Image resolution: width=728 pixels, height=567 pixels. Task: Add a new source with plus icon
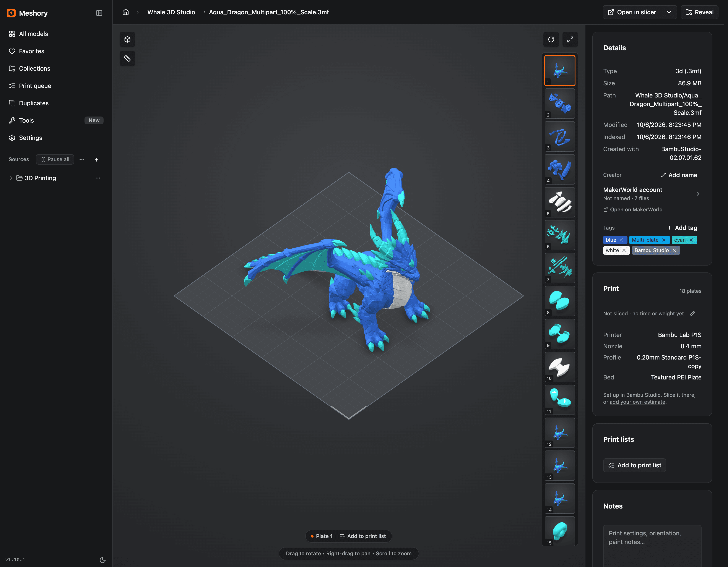pyautogui.click(x=97, y=160)
